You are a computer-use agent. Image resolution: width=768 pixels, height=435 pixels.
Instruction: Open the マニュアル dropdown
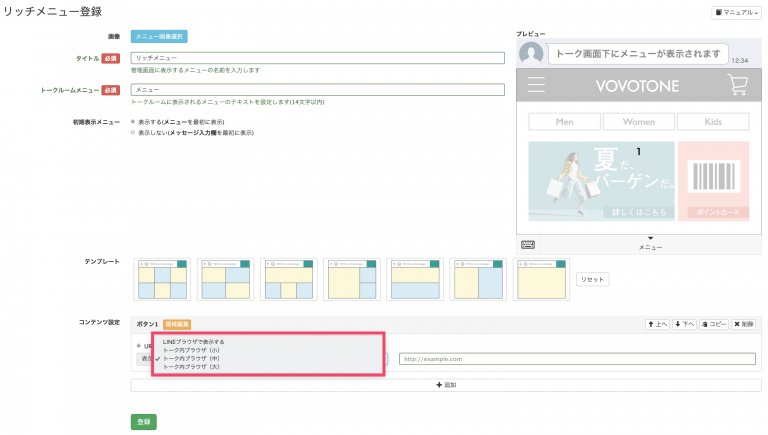[x=735, y=13]
